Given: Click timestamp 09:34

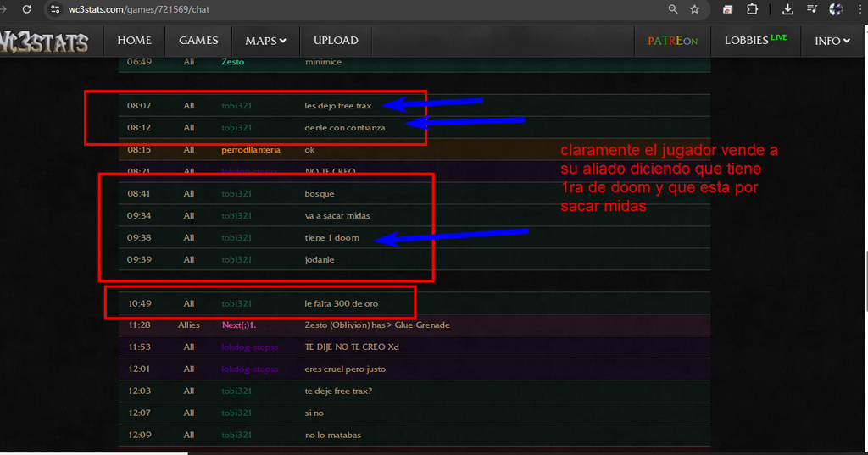Looking at the screenshot, I should tap(139, 216).
